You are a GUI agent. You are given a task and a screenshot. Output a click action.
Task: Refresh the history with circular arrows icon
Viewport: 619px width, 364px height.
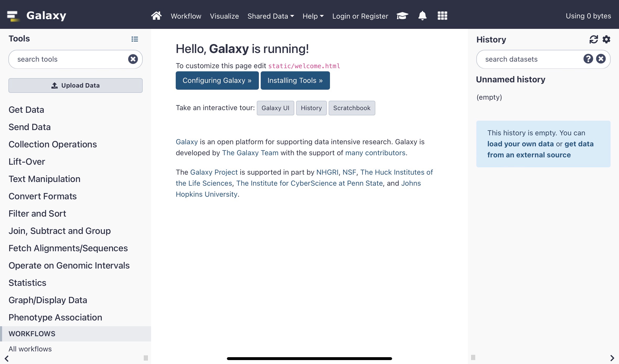pos(594,39)
